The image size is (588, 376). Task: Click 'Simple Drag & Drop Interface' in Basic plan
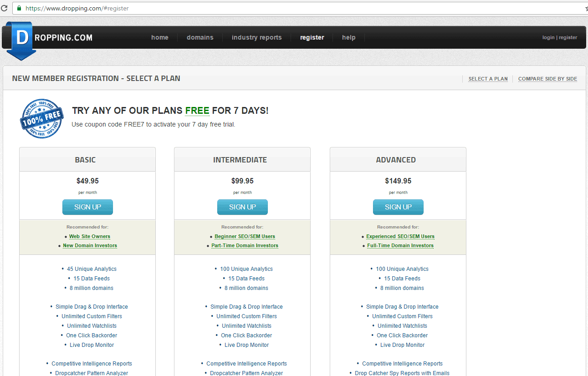click(x=92, y=307)
